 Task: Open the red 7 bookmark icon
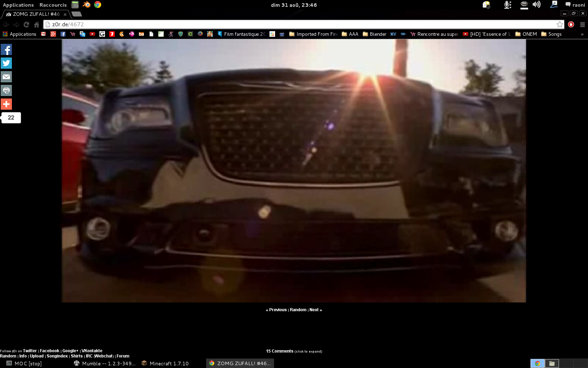pyautogui.click(x=112, y=34)
